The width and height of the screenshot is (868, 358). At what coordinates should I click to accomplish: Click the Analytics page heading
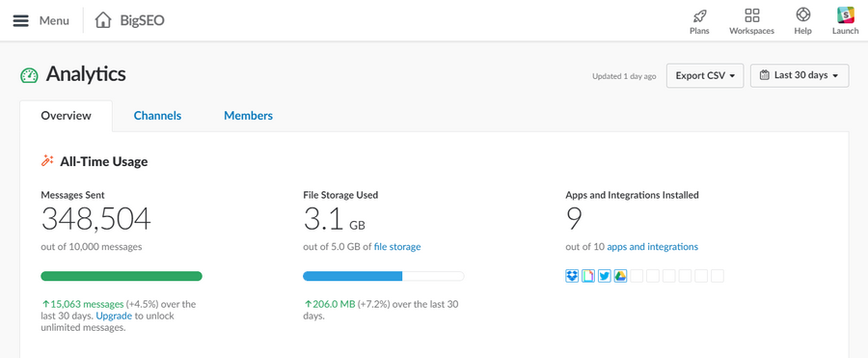click(x=86, y=73)
